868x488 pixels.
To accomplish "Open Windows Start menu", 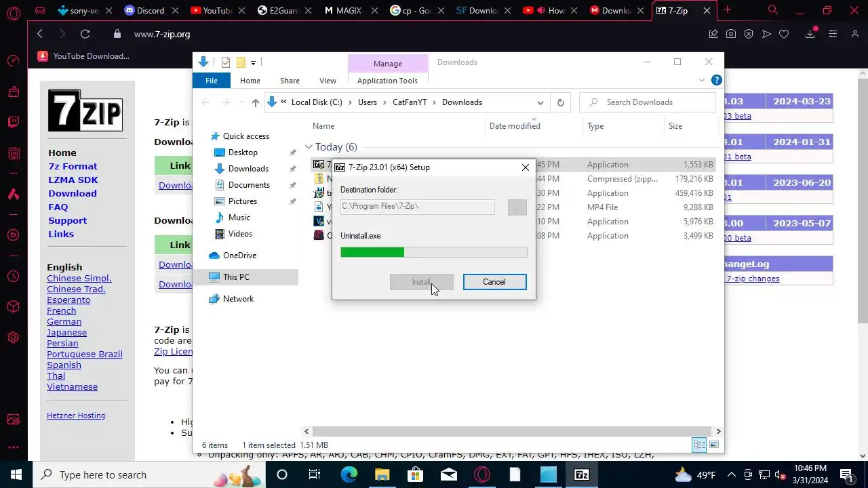I will point(16,474).
